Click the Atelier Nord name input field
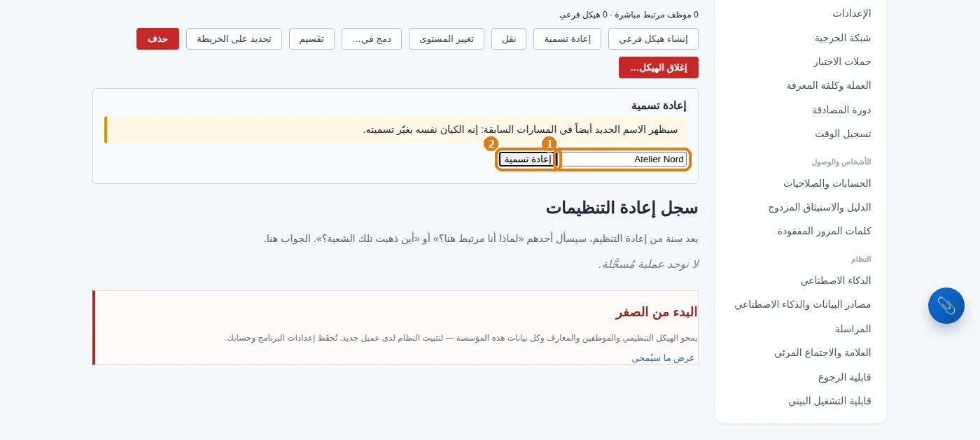This screenshot has height=440, width=980. click(x=624, y=159)
